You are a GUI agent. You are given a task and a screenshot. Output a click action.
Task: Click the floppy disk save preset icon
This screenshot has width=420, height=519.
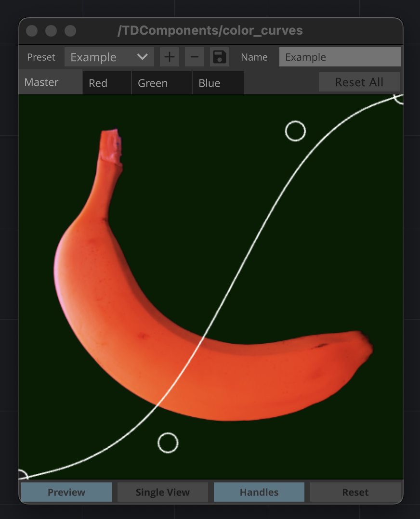pyautogui.click(x=220, y=57)
